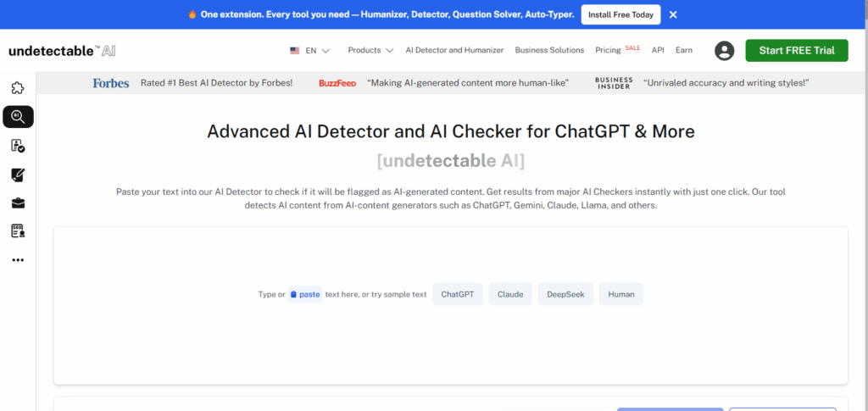
Task: Click the US flag language icon
Action: coord(294,50)
